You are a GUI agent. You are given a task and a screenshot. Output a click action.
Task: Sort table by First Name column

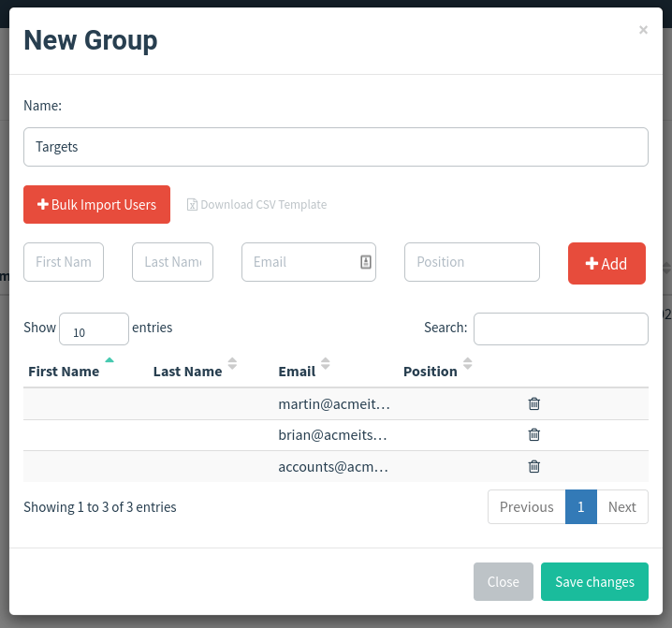(x=64, y=372)
